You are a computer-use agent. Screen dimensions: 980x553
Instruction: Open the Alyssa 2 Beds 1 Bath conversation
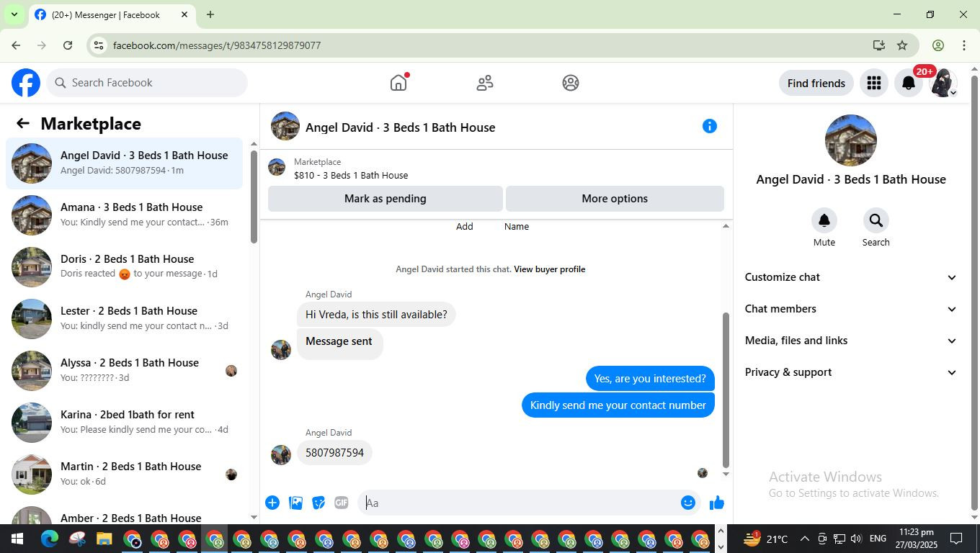[x=124, y=371]
